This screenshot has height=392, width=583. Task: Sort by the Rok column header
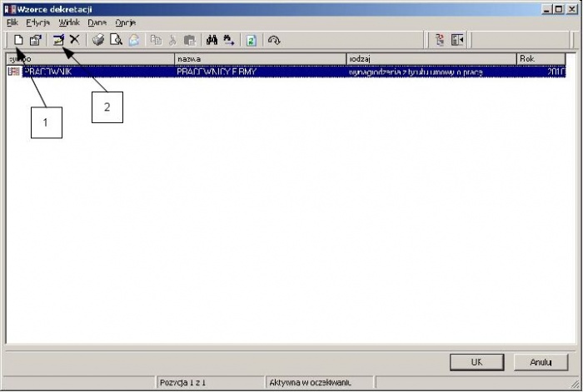541,59
